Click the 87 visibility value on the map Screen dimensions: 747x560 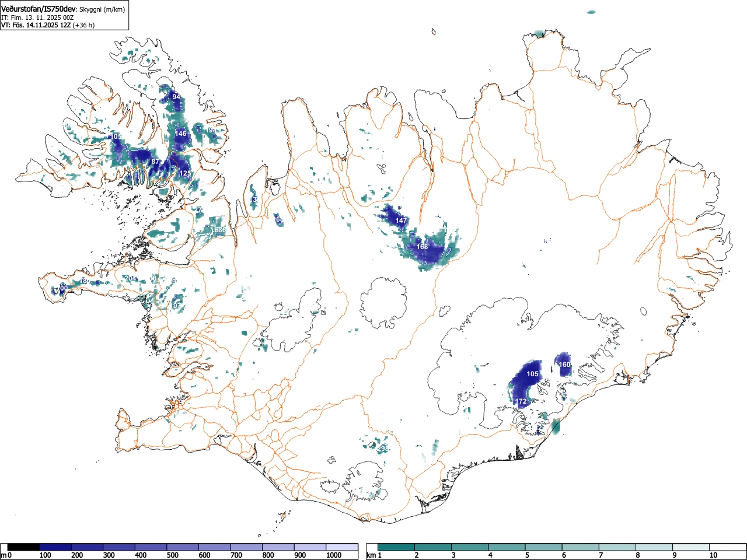pos(155,162)
